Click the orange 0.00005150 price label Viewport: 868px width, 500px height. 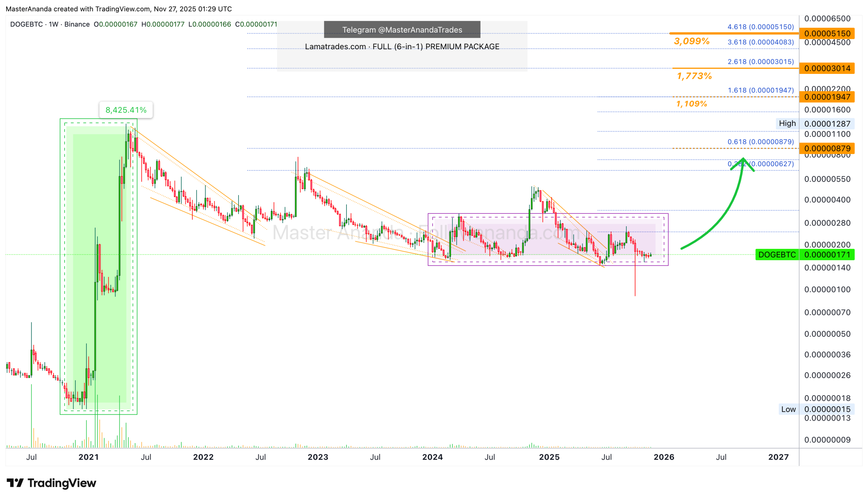827,34
